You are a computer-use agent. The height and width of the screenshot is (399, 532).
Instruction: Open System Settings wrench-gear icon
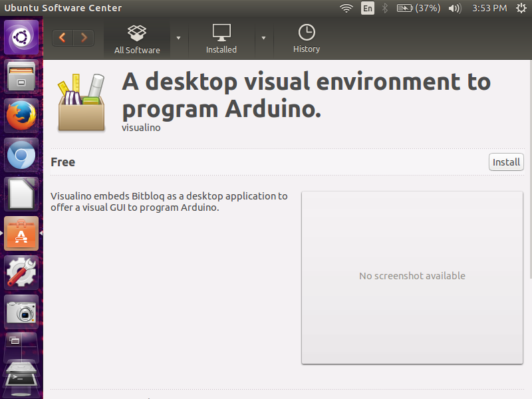pyautogui.click(x=21, y=273)
